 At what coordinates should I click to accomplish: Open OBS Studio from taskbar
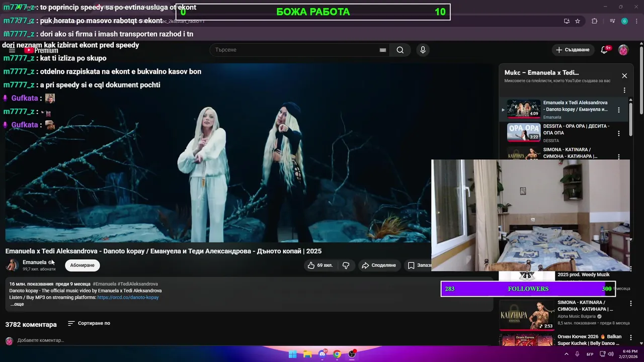pyautogui.click(x=352, y=354)
